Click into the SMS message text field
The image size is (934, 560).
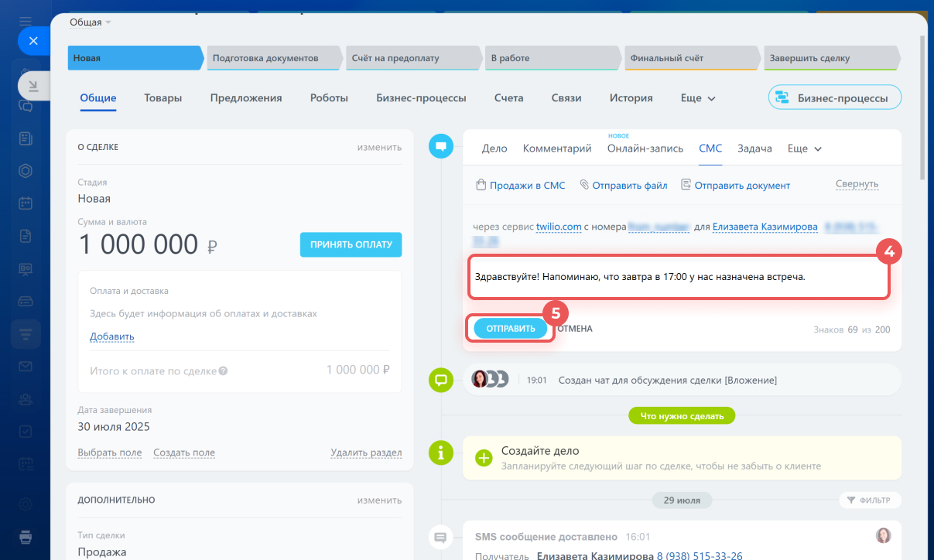pos(679,277)
